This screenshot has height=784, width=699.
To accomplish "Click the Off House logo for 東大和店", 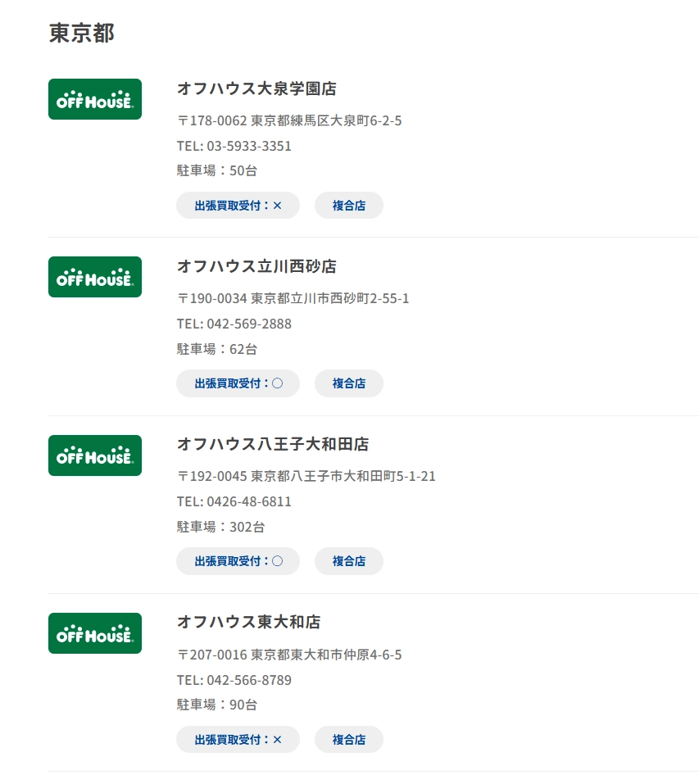I will (95, 633).
